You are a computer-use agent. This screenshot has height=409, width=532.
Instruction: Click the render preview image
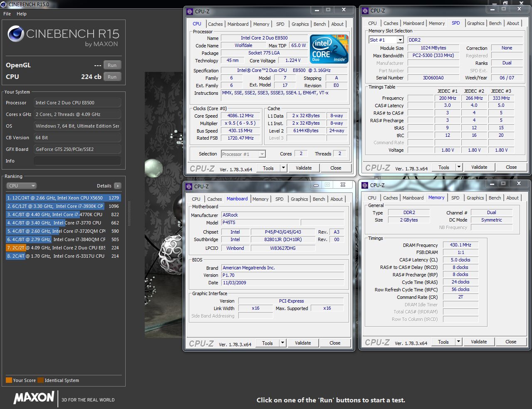pos(164,205)
